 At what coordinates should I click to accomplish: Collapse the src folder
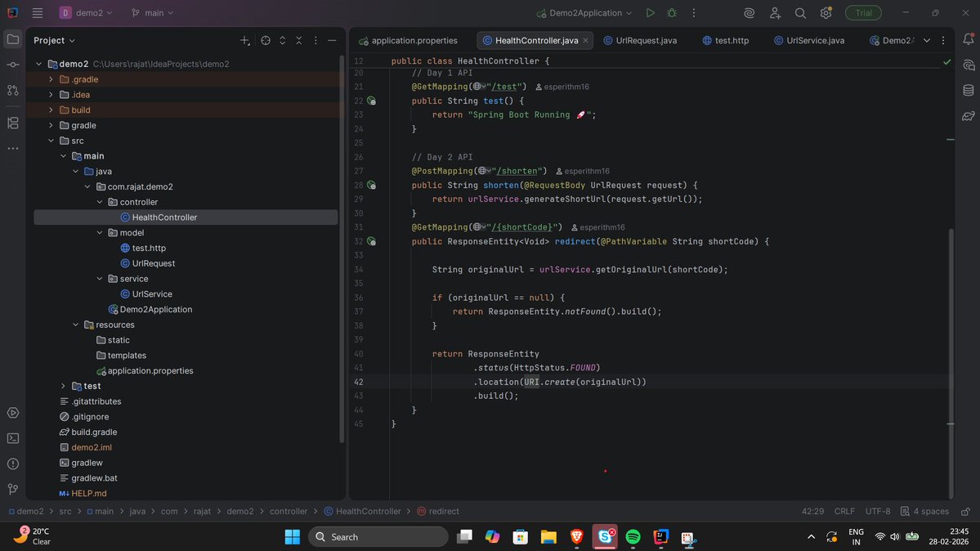tap(51, 141)
